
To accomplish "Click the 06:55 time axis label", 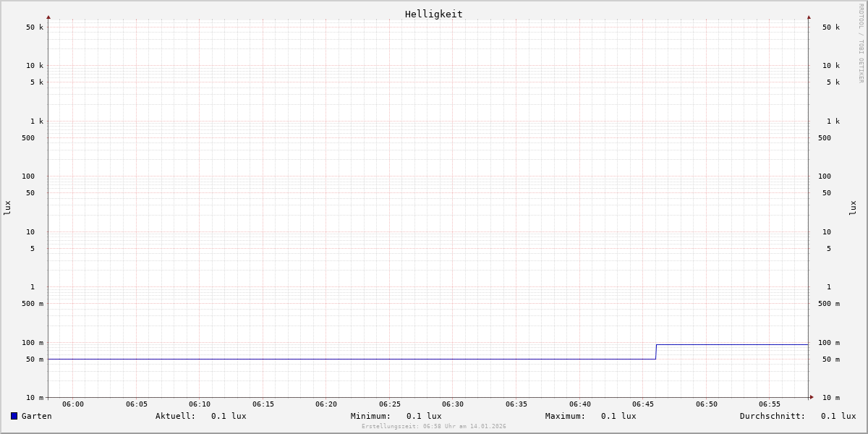I will click(770, 404).
